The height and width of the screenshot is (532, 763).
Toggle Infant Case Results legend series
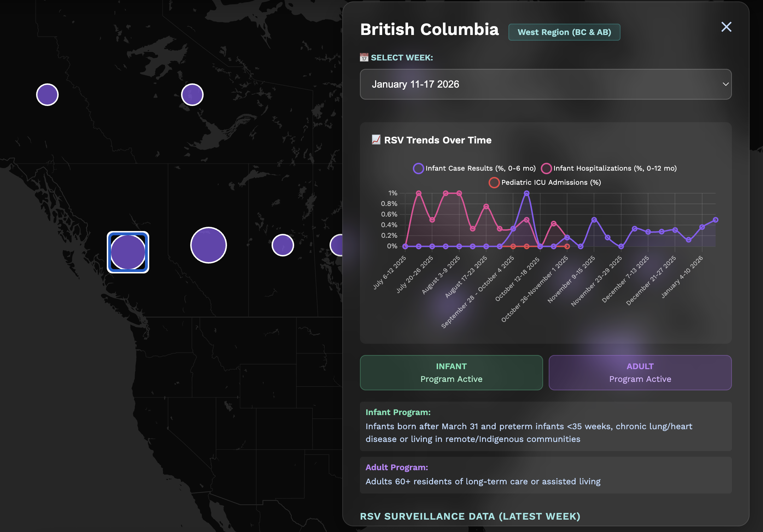coord(474,169)
